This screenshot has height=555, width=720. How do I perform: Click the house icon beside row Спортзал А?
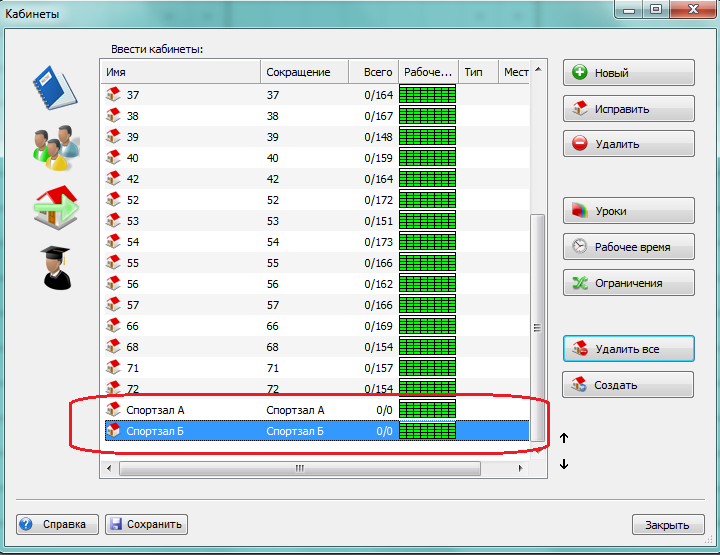pyautogui.click(x=114, y=410)
